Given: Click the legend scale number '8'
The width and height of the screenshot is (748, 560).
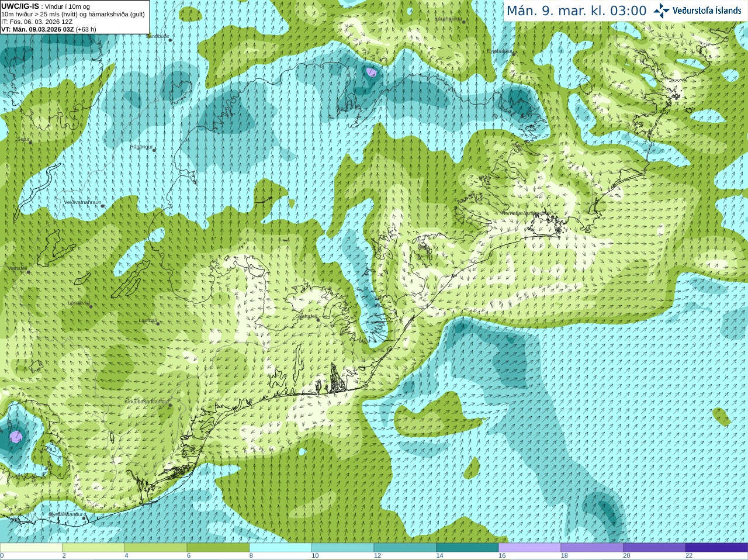Looking at the screenshot, I should (x=251, y=556).
